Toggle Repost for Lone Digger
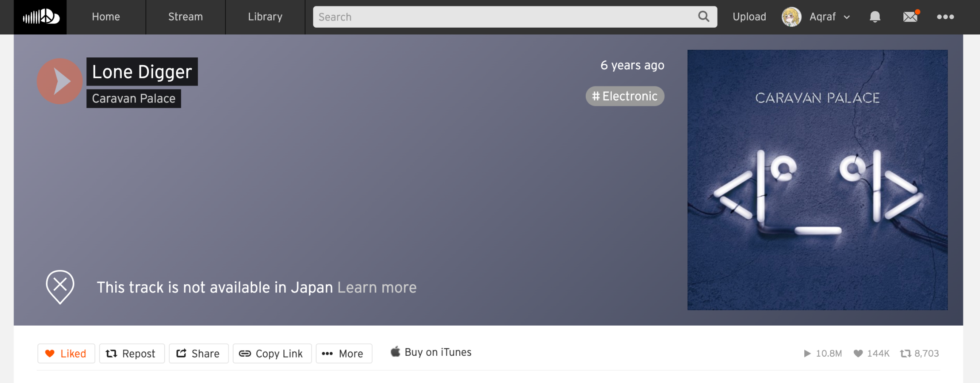The width and height of the screenshot is (980, 383). [x=131, y=353]
